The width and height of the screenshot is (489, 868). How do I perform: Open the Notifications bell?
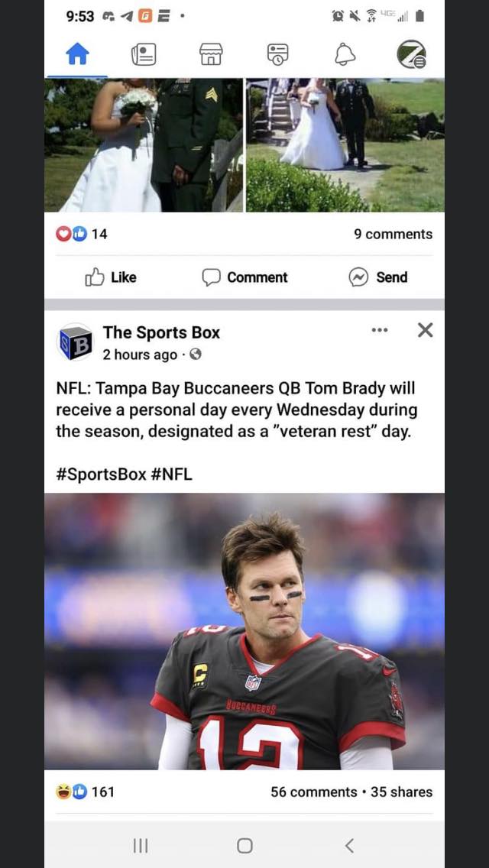[345, 55]
